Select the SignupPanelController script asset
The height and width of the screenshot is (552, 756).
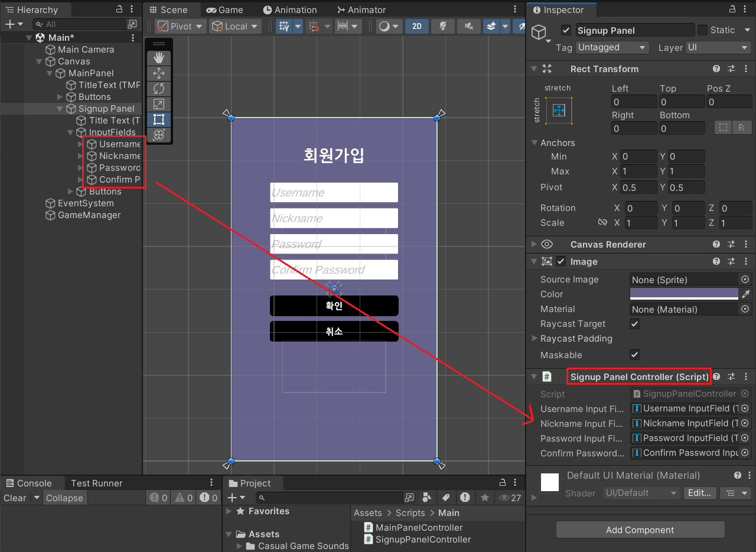tap(418, 539)
